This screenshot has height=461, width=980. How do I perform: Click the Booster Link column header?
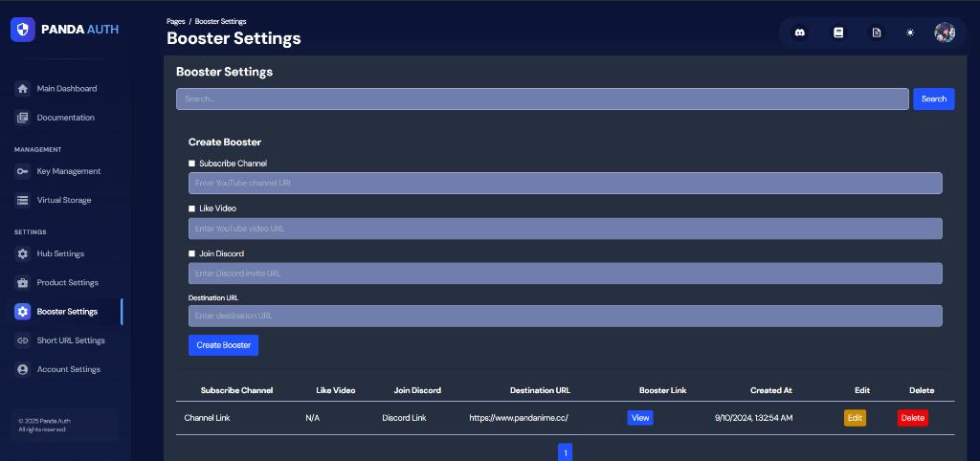662,390
